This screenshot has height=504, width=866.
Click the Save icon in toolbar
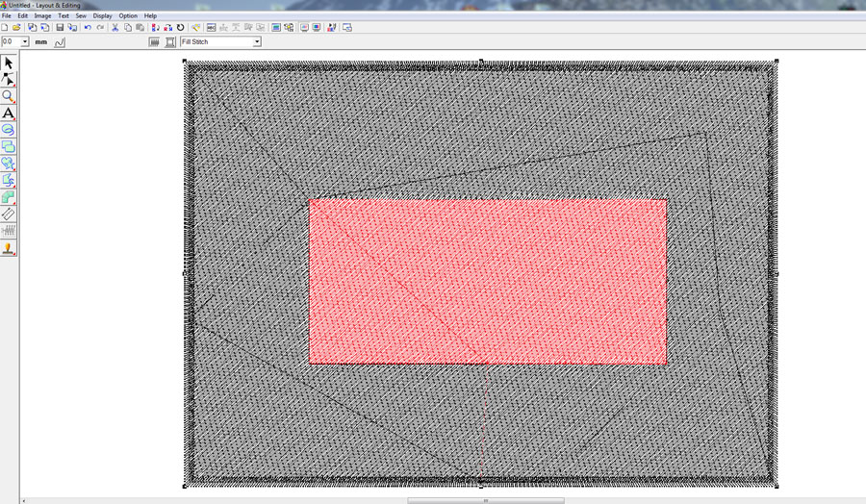pyautogui.click(x=60, y=28)
